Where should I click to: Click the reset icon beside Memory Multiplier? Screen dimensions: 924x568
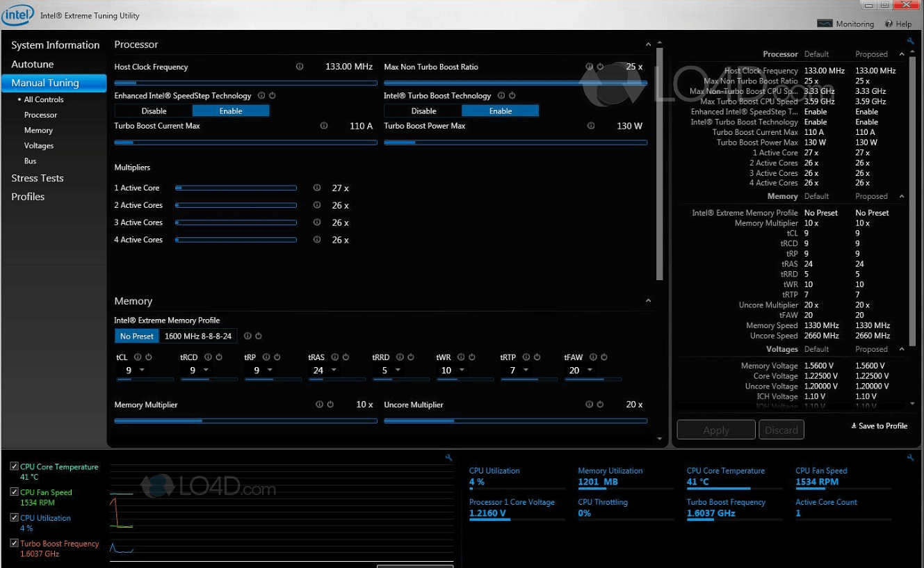pyautogui.click(x=330, y=404)
